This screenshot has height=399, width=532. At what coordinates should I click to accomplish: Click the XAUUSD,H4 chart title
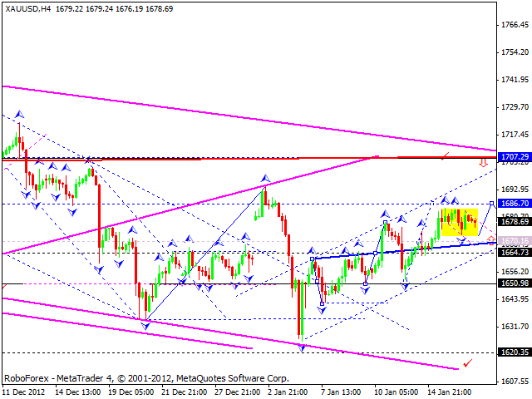tap(28, 9)
